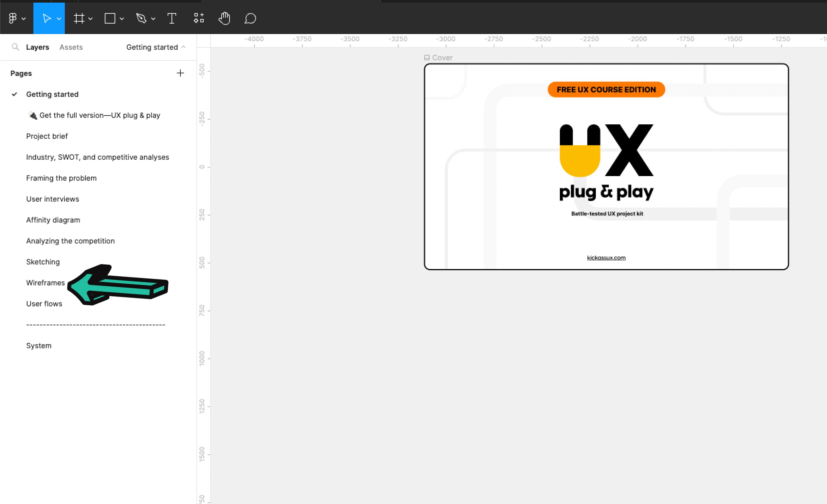Image resolution: width=827 pixels, height=504 pixels.
Task: Open the User flows page
Action: pyautogui.click(x=44, y=304)
